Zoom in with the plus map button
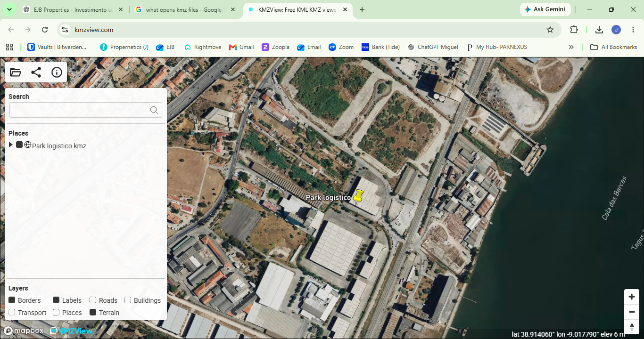This screenshot has height=339, width=644. pos(632,297)
